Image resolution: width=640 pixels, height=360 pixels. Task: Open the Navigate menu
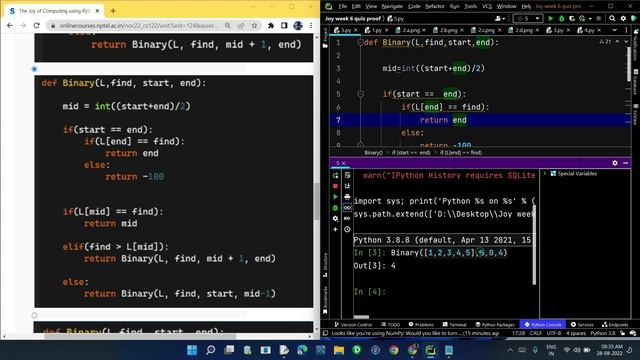(392, 6)
